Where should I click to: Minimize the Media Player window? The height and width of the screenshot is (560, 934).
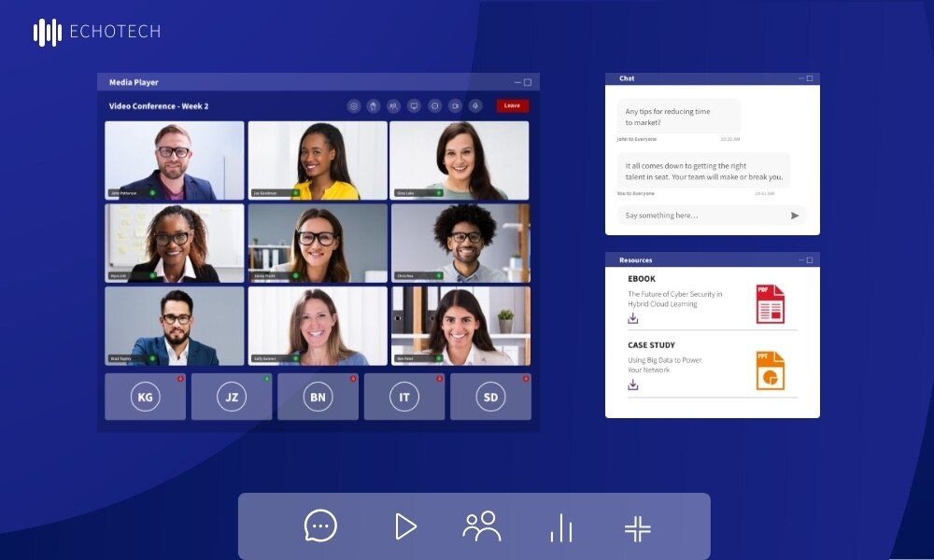click(517, 82)
